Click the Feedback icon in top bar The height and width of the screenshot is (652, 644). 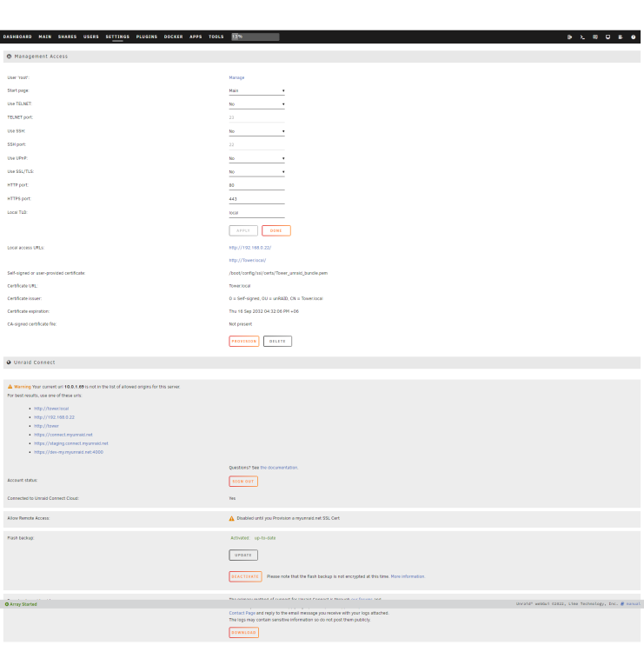pos(595,37)
